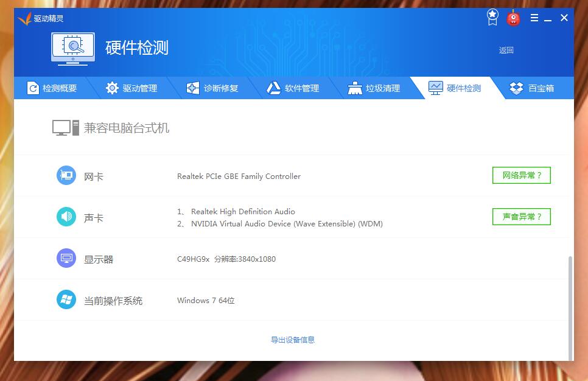
Task: Click the 显示器 monitor icon
Action: [x=66, y=258]
